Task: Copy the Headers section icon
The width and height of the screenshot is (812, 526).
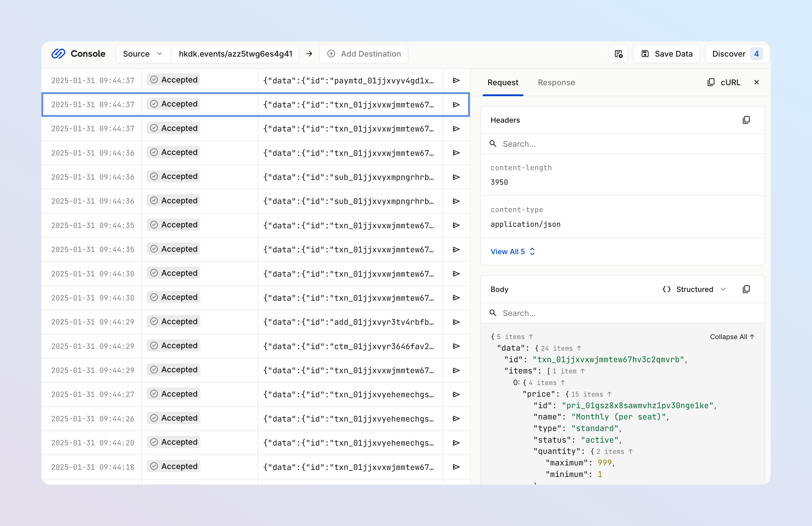Action: point(746,120)
